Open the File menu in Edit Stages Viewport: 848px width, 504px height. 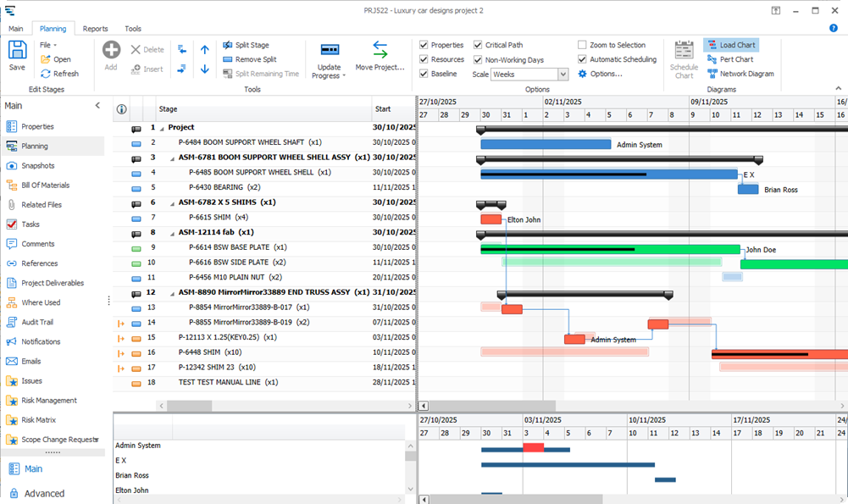pyautogui.click(x=48, y=45)
